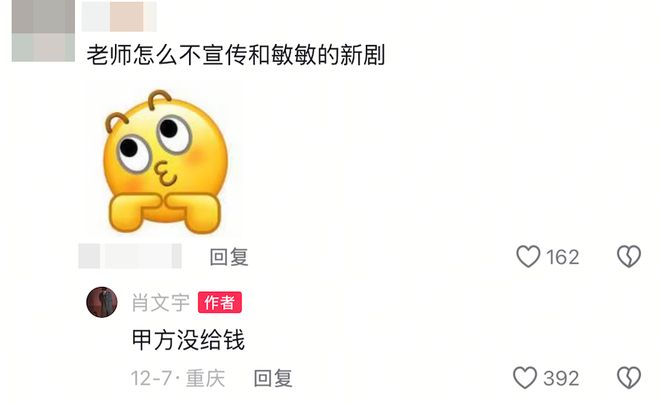Screen dimensions: 660x402
Task: Tap the 12-7 date on reply
Action: pos(151,378)
